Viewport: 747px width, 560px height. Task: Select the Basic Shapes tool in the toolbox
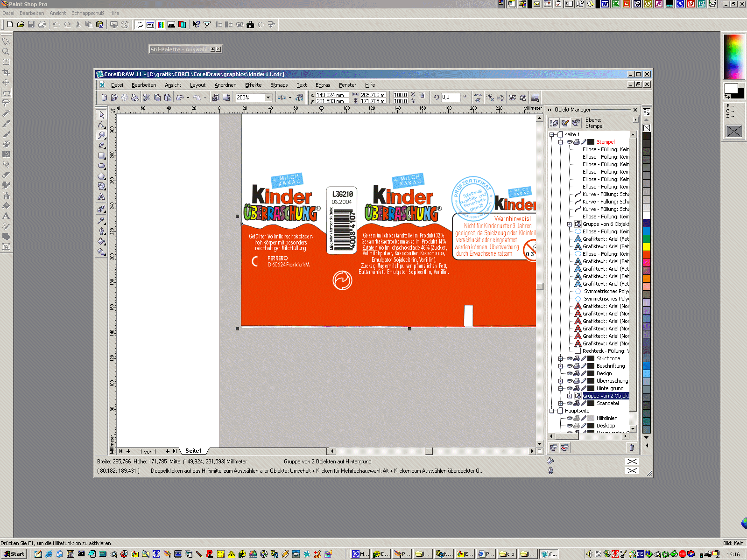(x=101, y=187)
